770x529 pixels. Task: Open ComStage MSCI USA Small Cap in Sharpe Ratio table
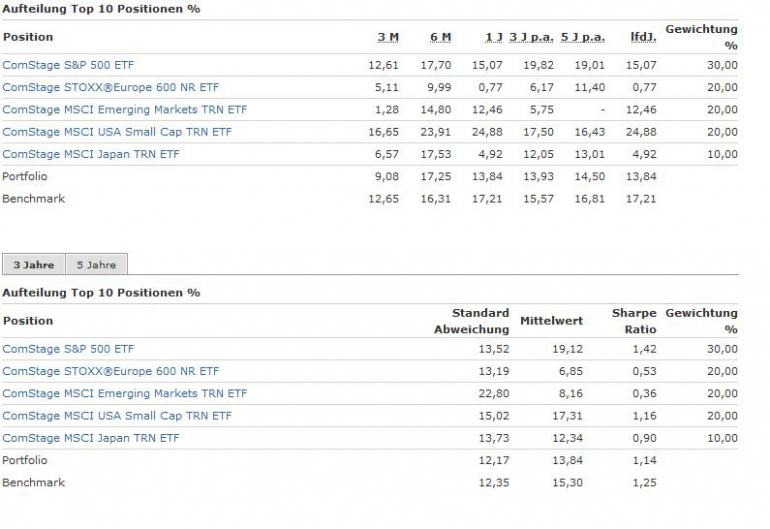coord(117,416)
